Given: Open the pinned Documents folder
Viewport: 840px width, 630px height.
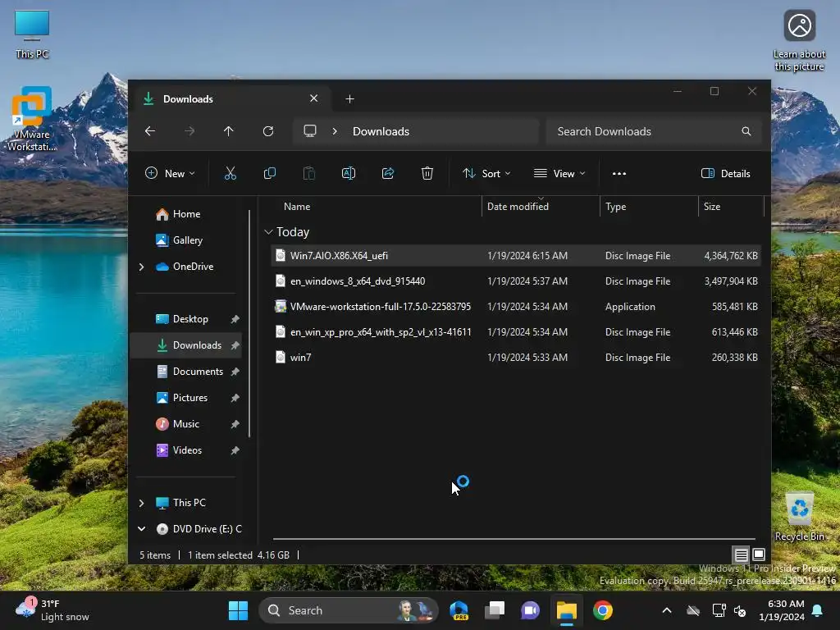Looking at the screenshot, I should [198, 372].
